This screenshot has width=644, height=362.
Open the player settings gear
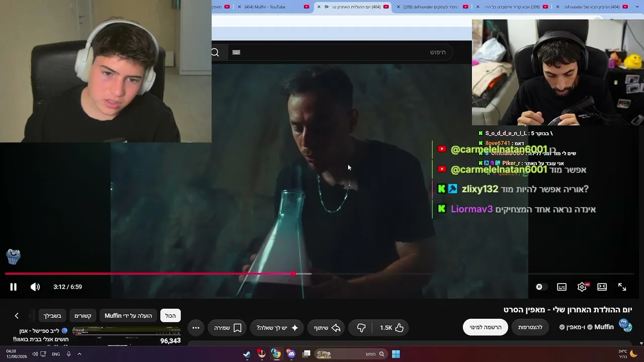[x=582, y=287]
